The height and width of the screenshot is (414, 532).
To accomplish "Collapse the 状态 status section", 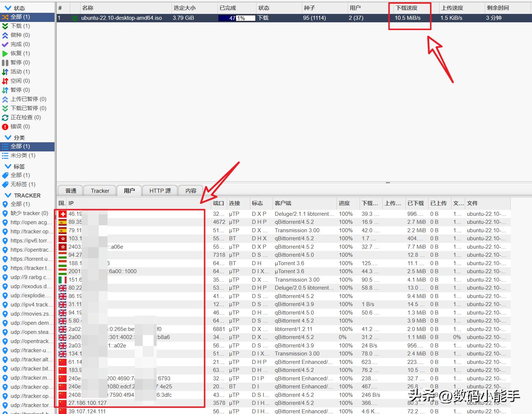I will 8,7.
